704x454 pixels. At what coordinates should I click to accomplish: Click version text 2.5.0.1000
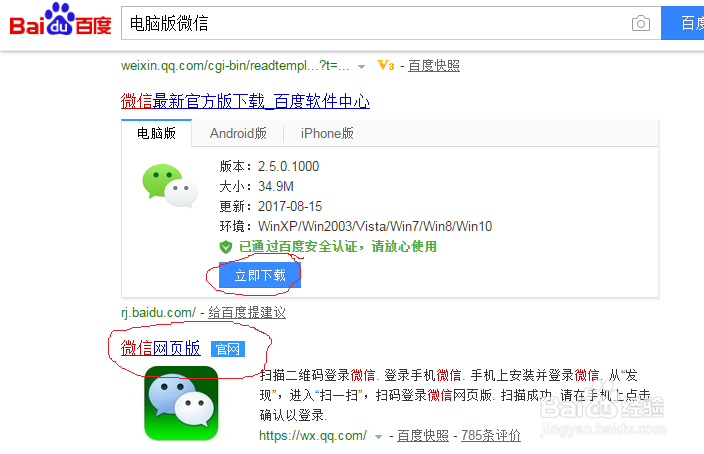click(x=288, y=167)
